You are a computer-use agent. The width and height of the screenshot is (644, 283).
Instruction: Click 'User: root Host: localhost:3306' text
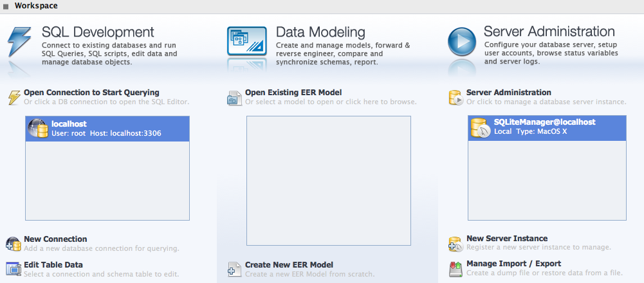coord(106,133)
